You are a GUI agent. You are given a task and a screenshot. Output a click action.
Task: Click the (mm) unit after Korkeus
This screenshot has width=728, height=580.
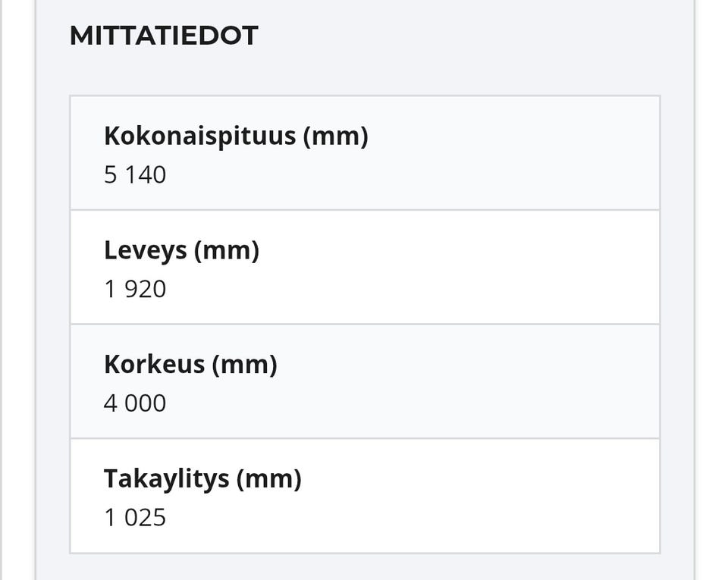click(x=244, y=365)
